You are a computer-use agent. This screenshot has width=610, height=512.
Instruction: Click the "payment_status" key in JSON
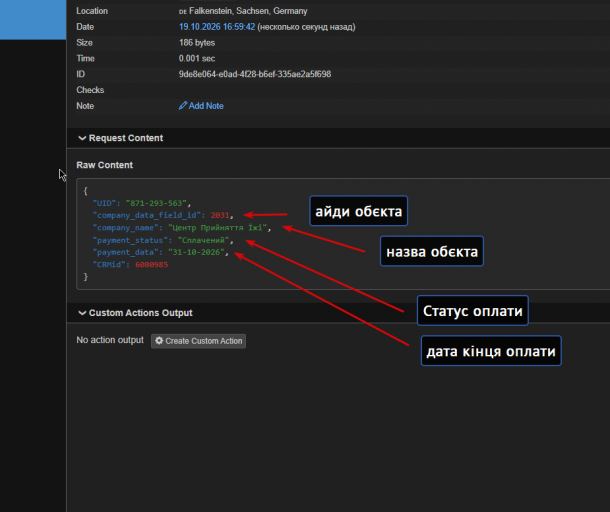[x=130, y=240]
